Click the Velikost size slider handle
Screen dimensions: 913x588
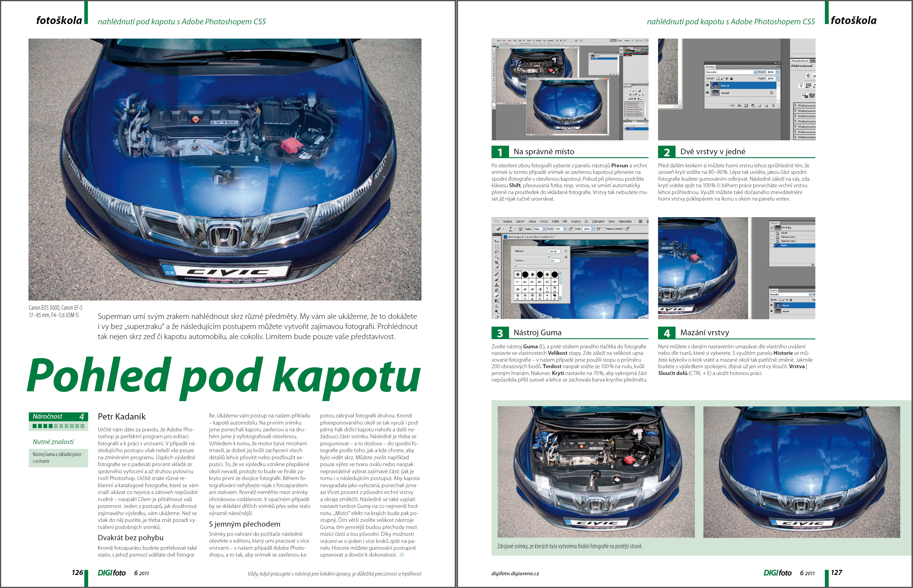point(549,256)
